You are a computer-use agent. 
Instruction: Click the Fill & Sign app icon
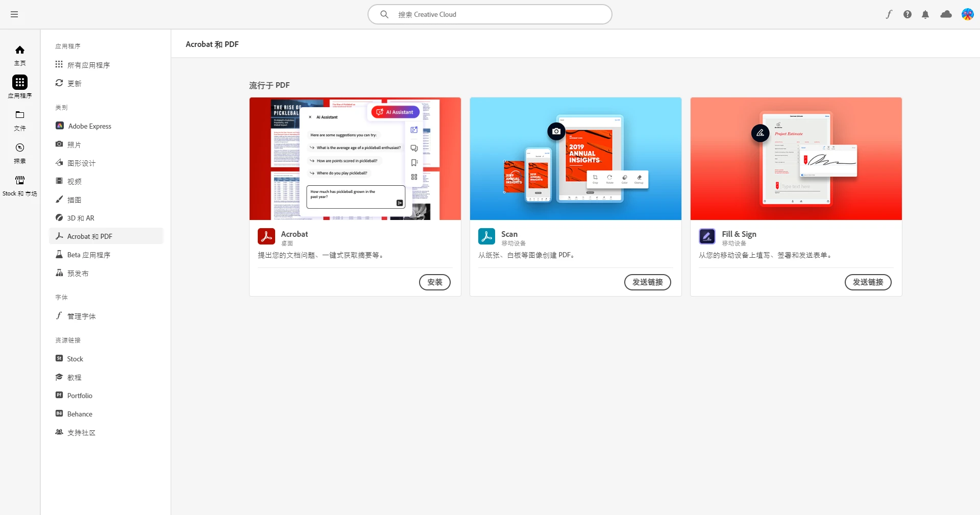point(707,236)
